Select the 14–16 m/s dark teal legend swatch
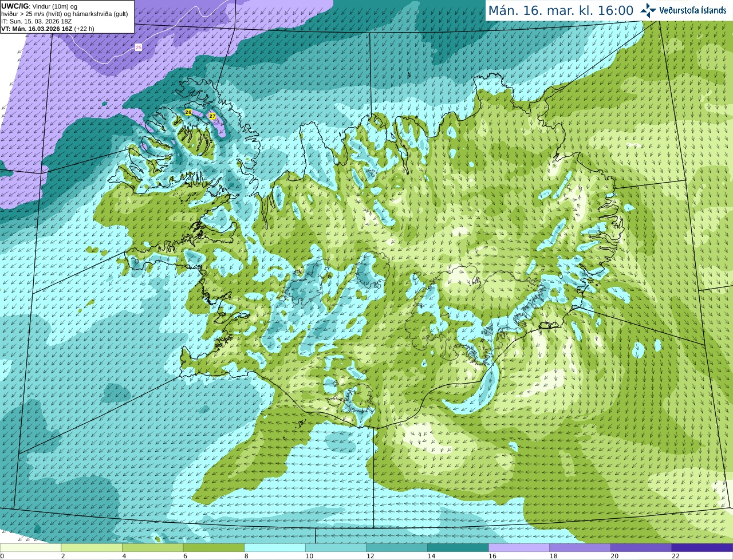The height and width of the screenshot is (560, 733). pyautogui.click(x=458, y=547)
